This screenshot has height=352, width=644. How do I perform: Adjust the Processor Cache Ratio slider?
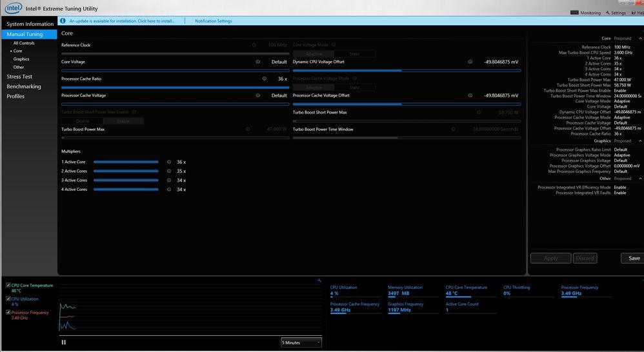coord(176,88)
